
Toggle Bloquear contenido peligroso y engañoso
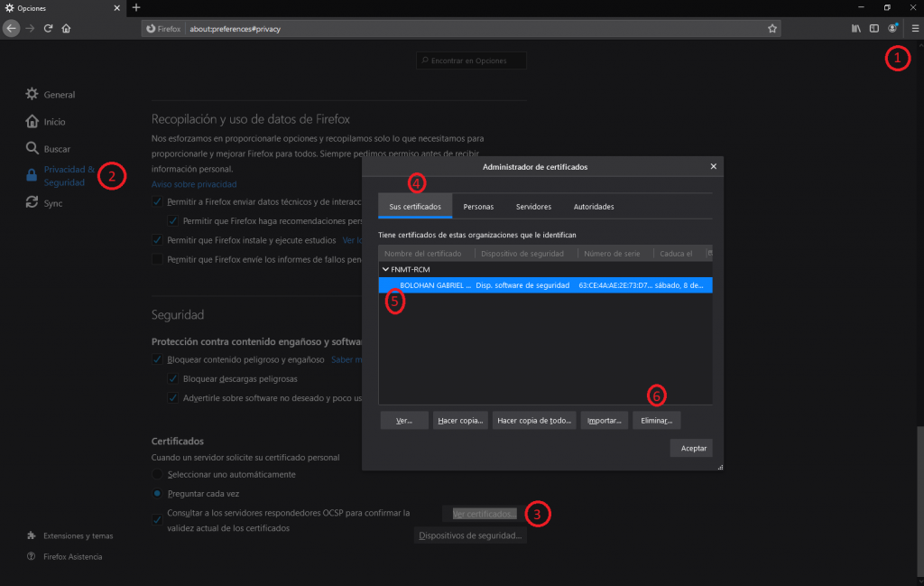[157, 359]
